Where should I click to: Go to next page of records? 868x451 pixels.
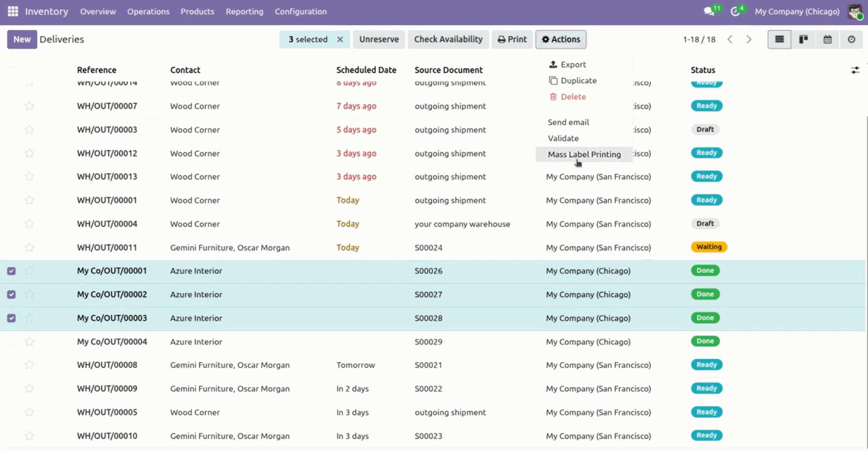[749, 39]
